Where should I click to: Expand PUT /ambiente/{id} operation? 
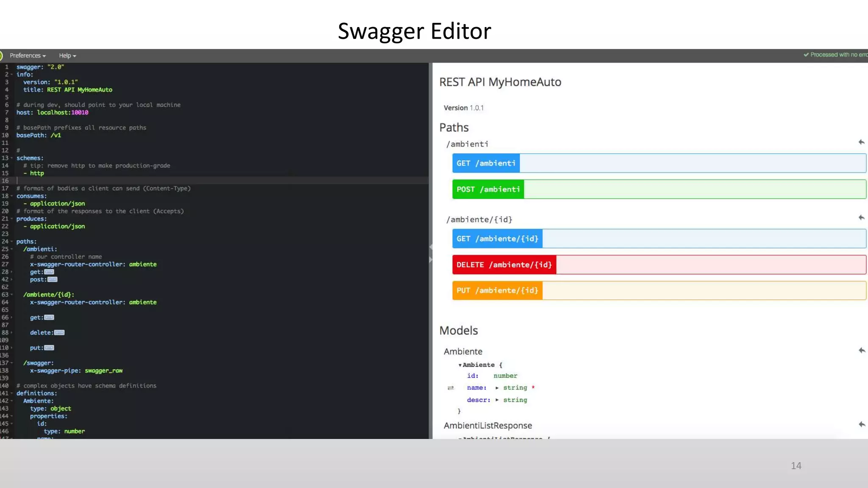pyautogui.click(x=659, y=290)
